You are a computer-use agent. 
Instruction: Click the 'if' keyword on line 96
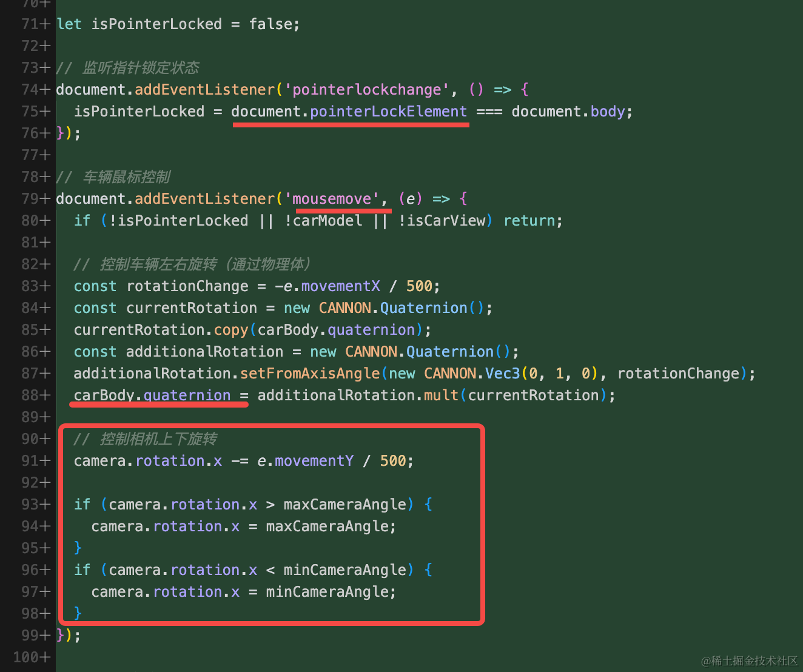[82, 570]
